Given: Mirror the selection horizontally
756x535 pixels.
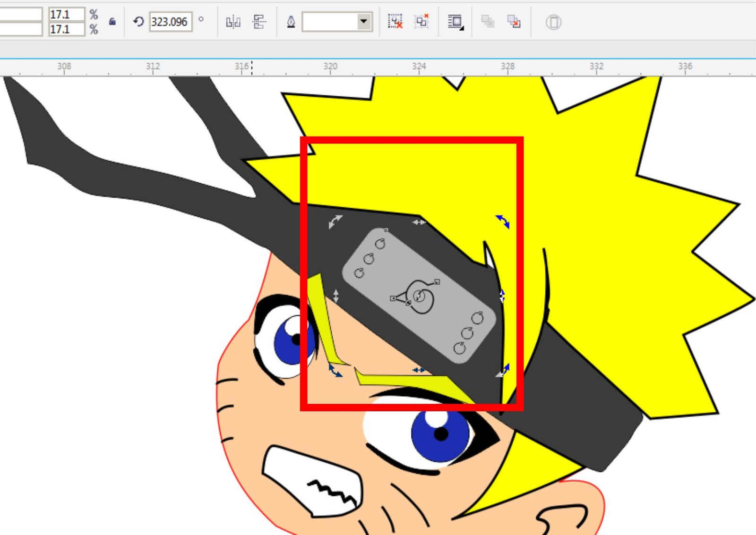Looking at the screenshot, I should (x=233, y=22).
